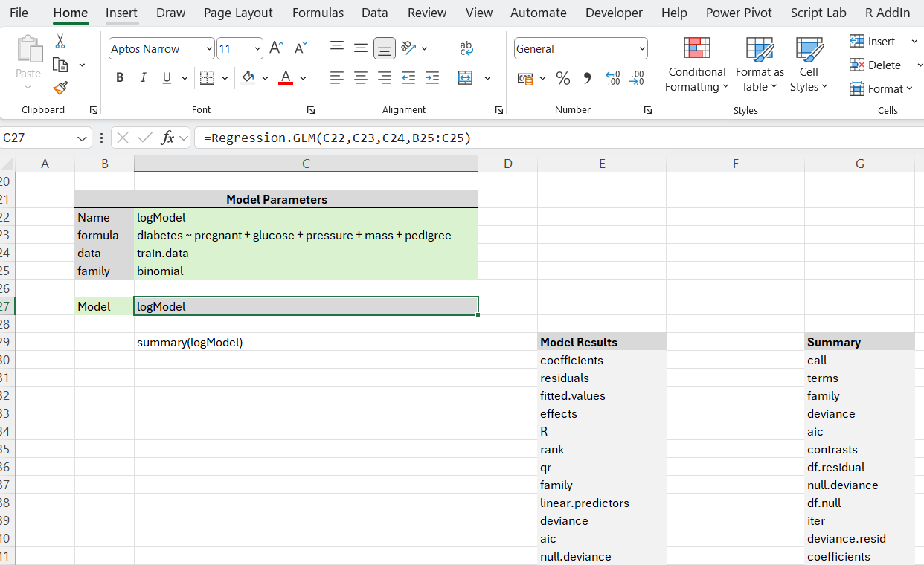Switch to the Data tab
The height and width of the screenshot is (565, 924).
pos(375,13)
